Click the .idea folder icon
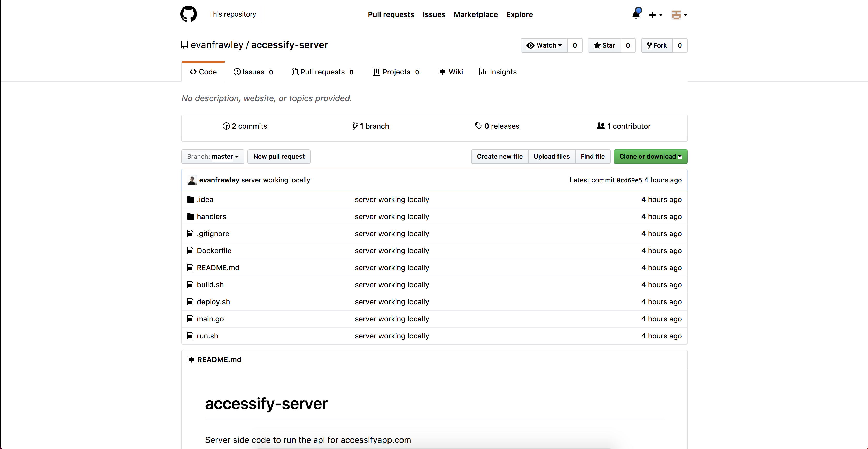The height and width of the screenshot is (449, 868). 190,199
